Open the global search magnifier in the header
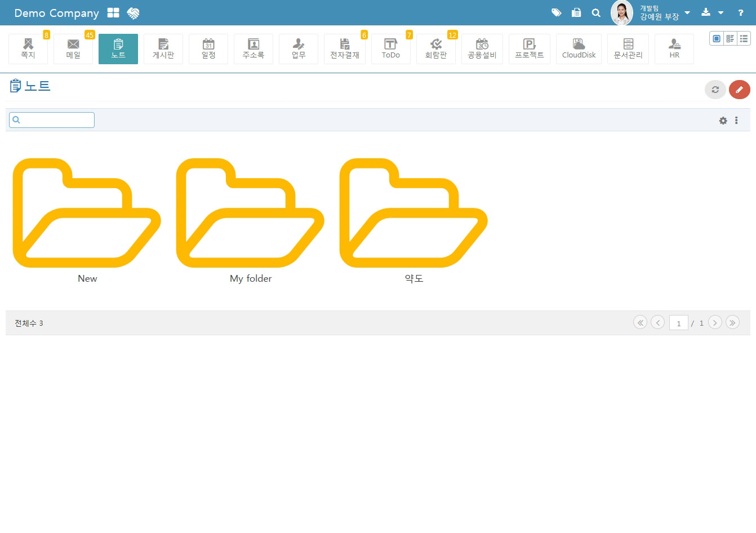The height and width of the screenshot is (533, 756). 596,12
